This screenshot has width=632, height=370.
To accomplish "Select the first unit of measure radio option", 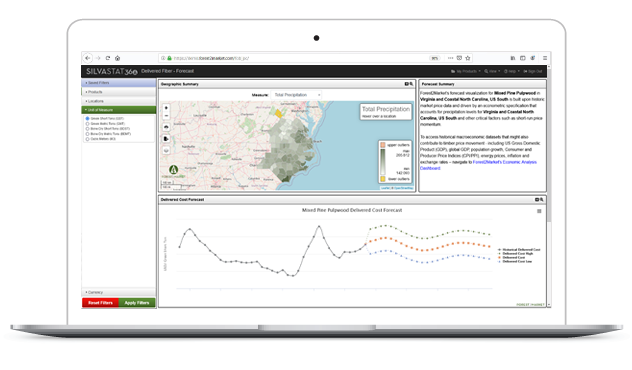I will pos(87,118).
